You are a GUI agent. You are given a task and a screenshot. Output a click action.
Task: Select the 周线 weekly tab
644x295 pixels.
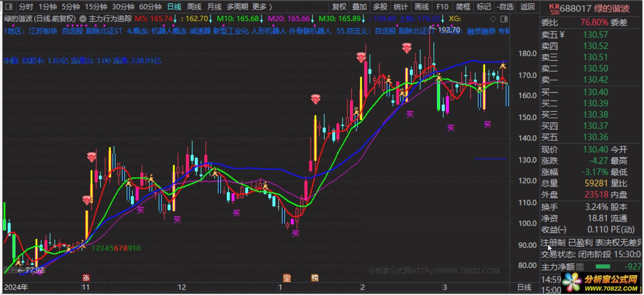point(194,7)
